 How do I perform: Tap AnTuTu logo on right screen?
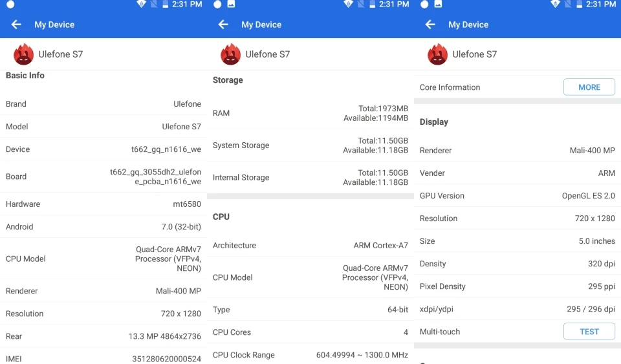(x=438, y=54)
